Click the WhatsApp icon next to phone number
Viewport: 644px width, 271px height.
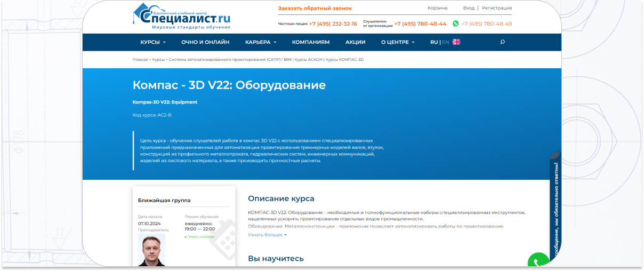[455, 23]
